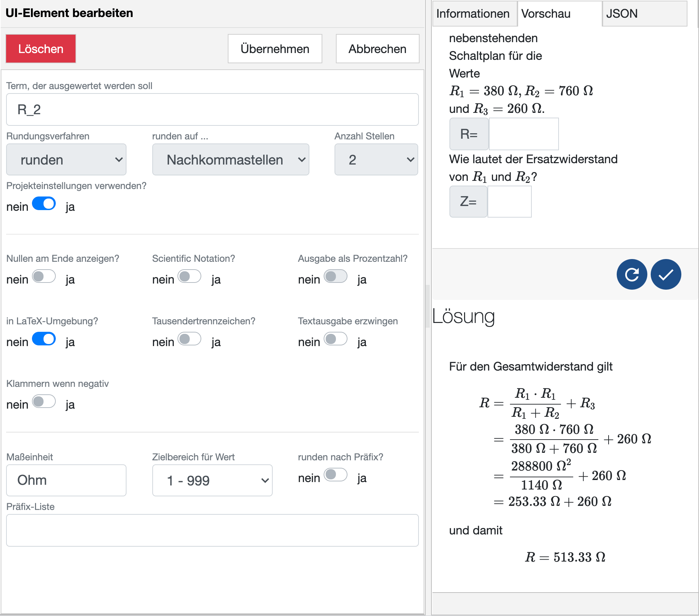This screenshot has width=699, height=616.
Task: Toggle Projekteinstellungen verwenden switch
Action: (x=44, y=204)
